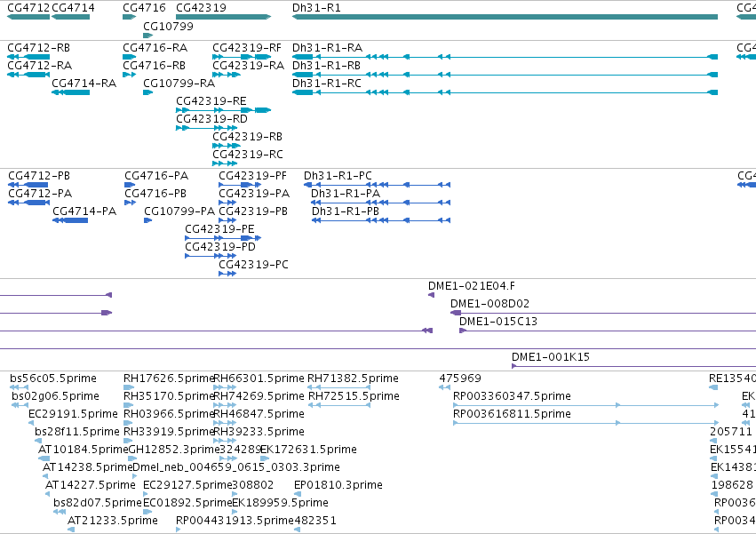The width and height of the screenshot is (756, 534).
Task: Select EST RH17626.5prime
Action: coord(169,379)
